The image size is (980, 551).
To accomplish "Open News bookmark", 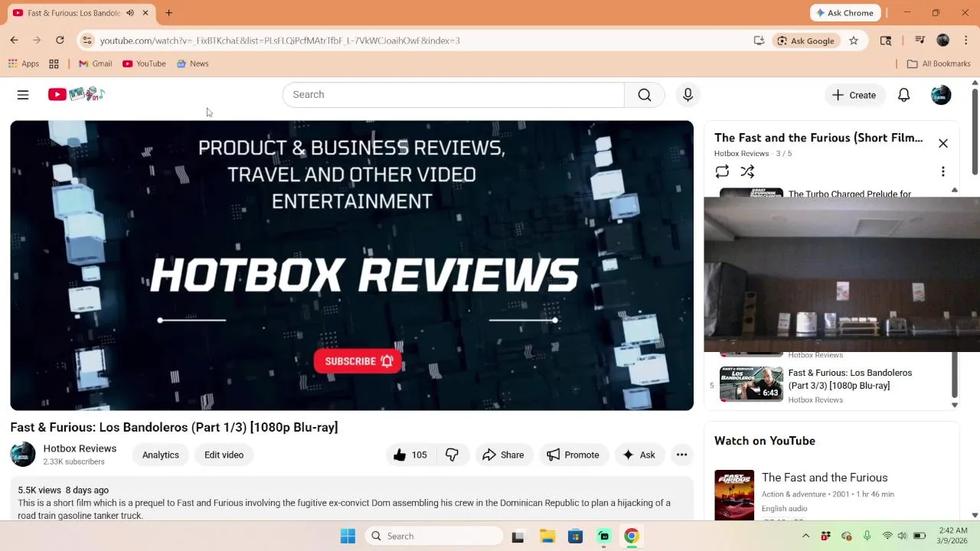I will (192, 64).
